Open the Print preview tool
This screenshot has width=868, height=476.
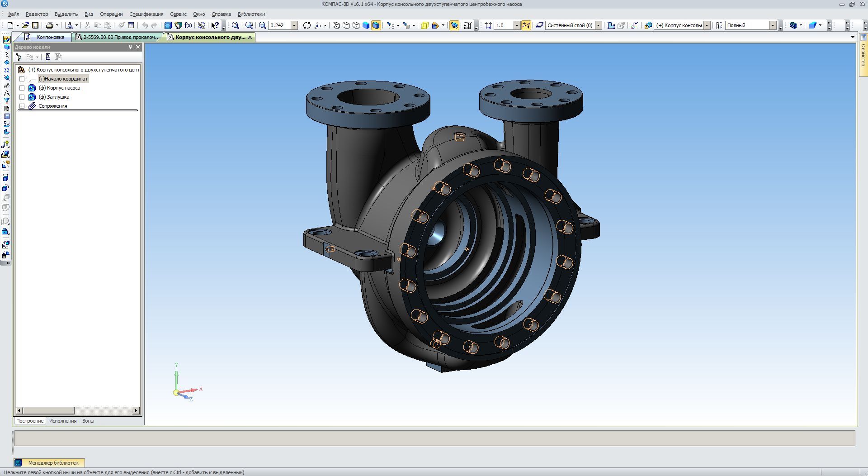tap(69, 25)
